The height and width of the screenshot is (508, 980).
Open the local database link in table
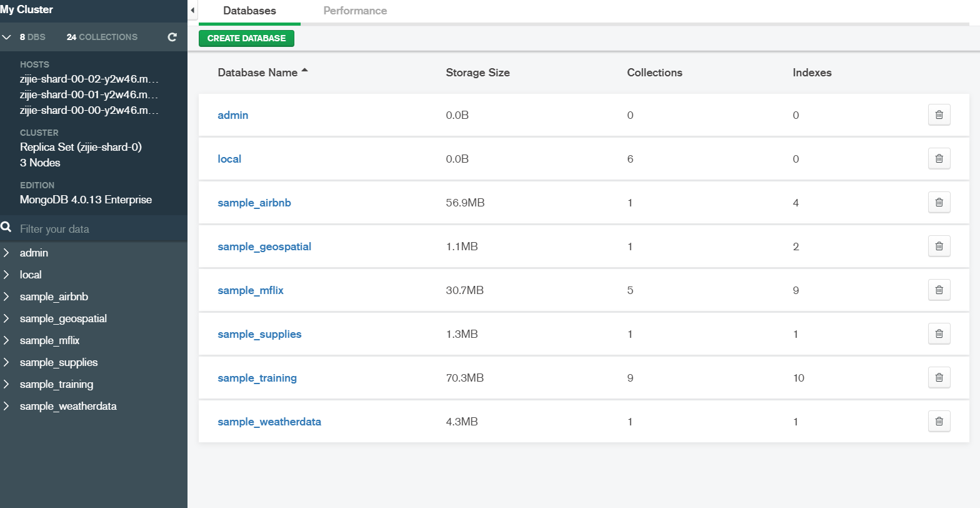(229, 159)
